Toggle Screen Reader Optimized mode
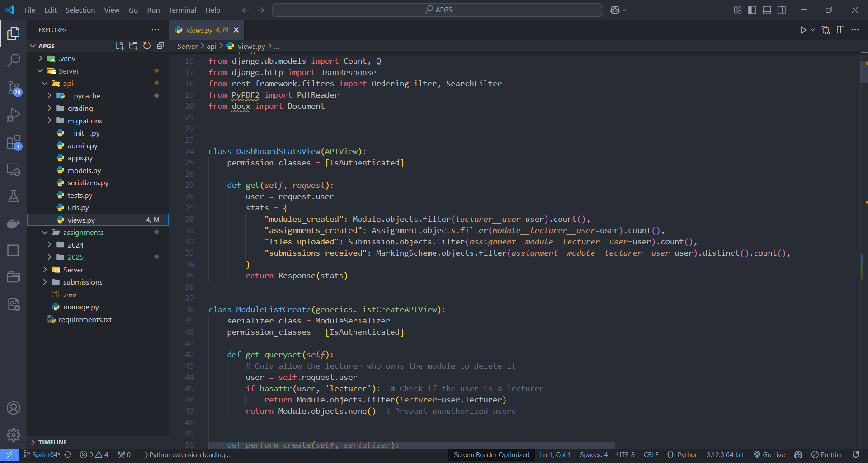This screenshot has width=868, height=463. (491, 454)
